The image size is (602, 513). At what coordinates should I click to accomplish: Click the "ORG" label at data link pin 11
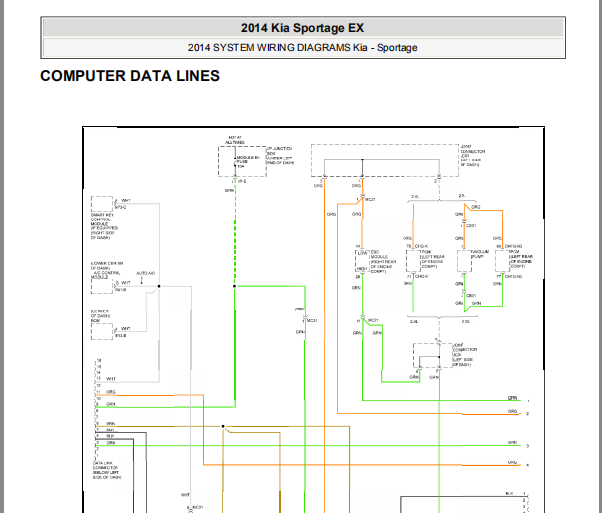click(111, 392)
